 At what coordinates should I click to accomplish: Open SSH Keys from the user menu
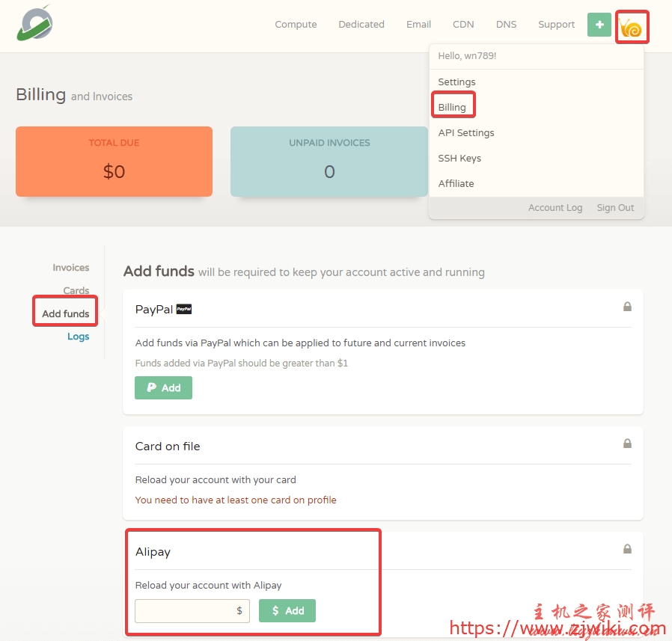[x=459, y=159]
